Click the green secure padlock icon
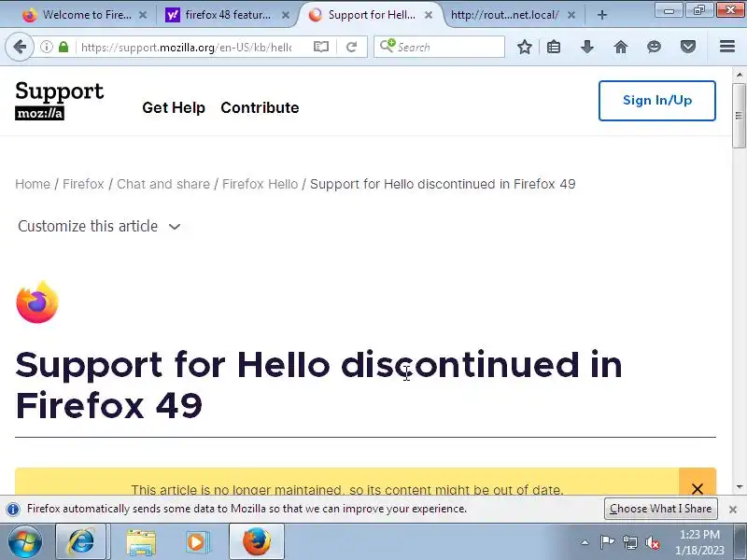The image size is (747, 560). 63,47
